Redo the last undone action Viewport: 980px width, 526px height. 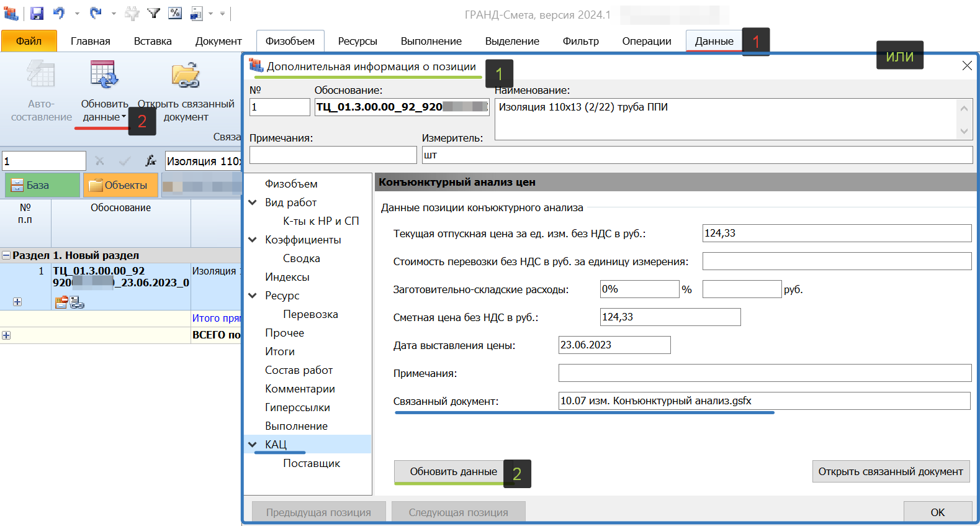coord(96,13)
